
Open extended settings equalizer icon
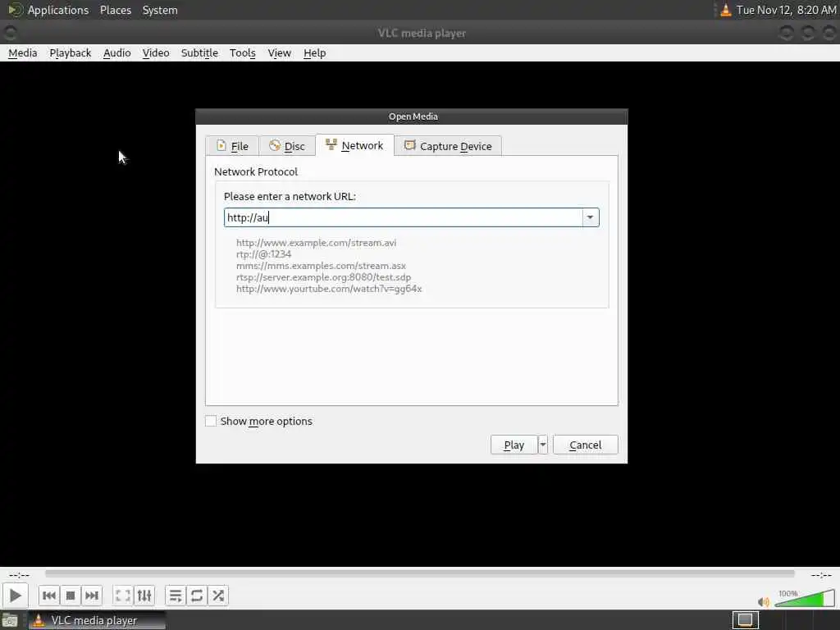(144, 596)
